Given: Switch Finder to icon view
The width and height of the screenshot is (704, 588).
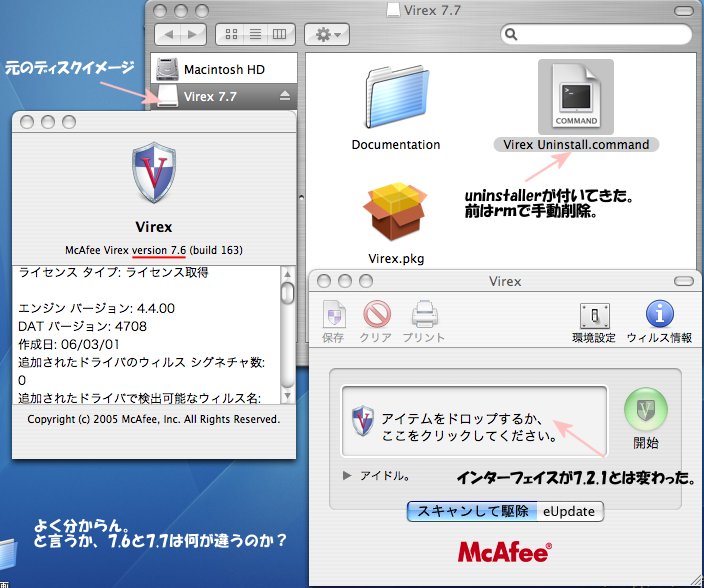Looking at the screenshot, I should pyautogui.click(x=231, y=35).
